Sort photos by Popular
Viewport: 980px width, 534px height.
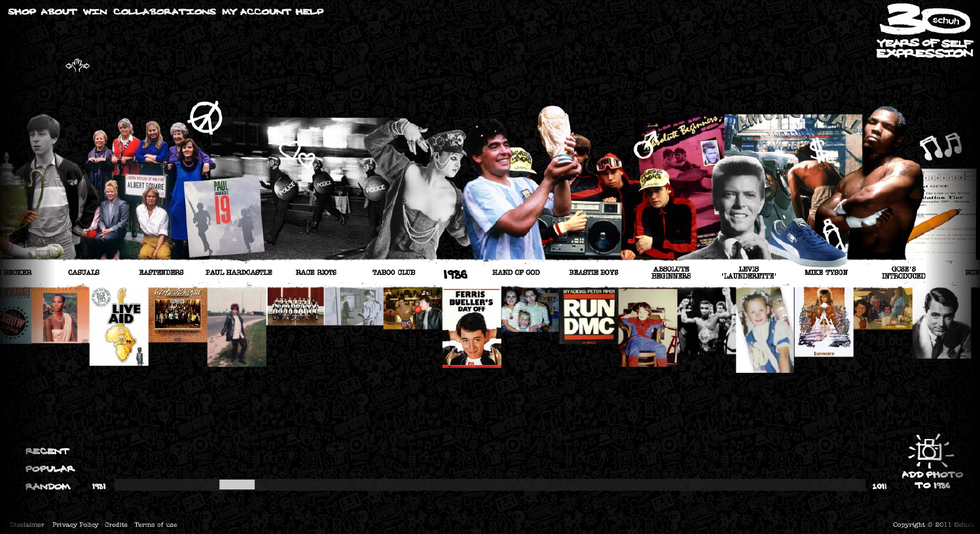point(50,469)
